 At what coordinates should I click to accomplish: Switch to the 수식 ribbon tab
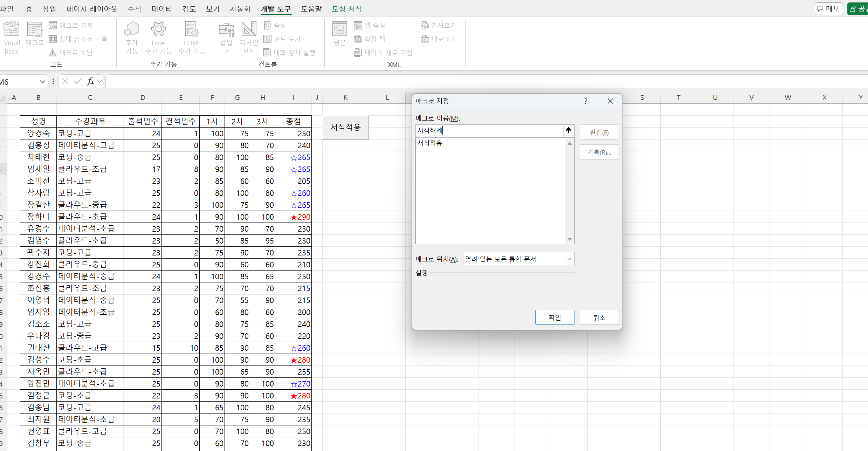134,9
